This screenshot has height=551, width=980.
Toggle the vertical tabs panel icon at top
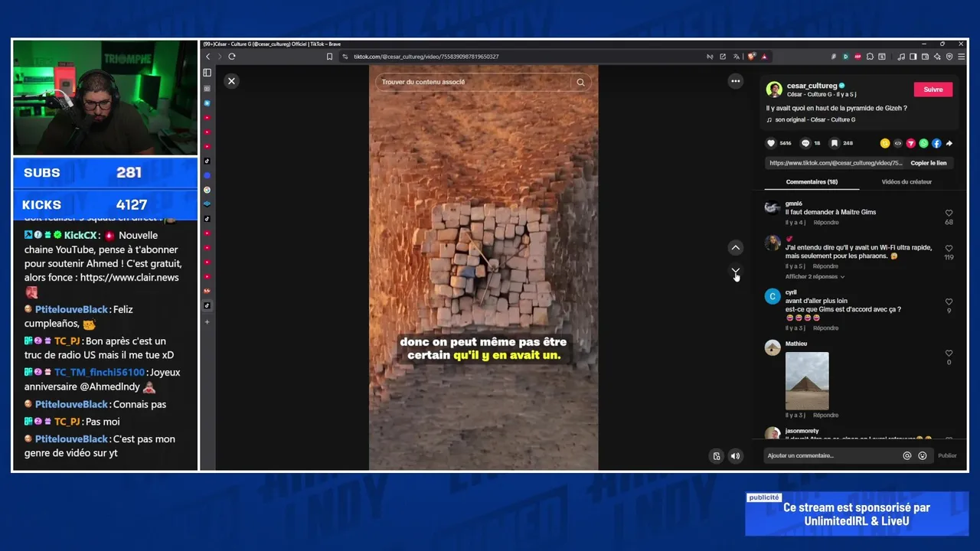pyautogui.click(x=207, y=73)
